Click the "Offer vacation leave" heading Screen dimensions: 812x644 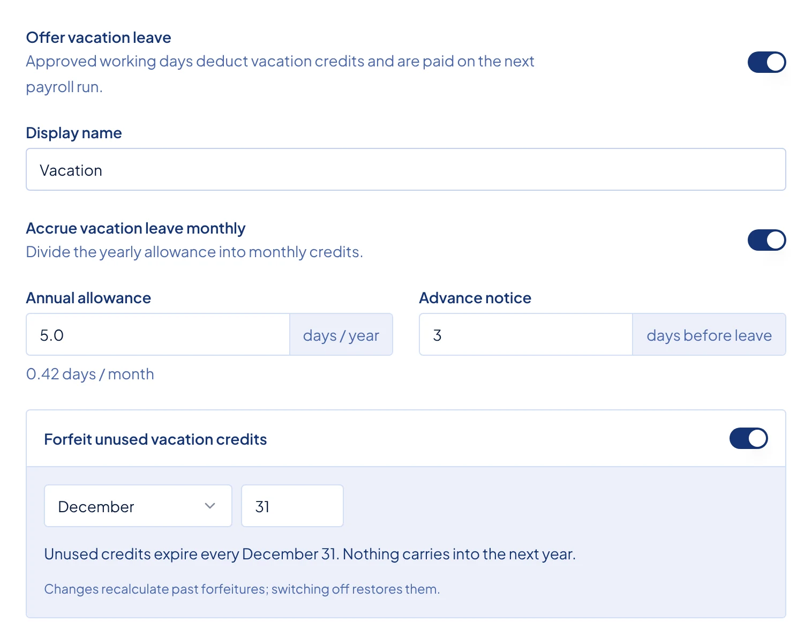point(99,38)
